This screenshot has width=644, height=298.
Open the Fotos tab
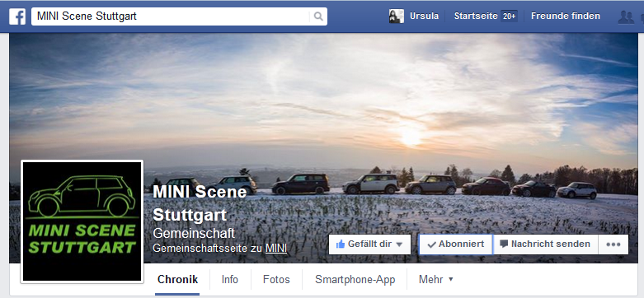coord(276,280)
